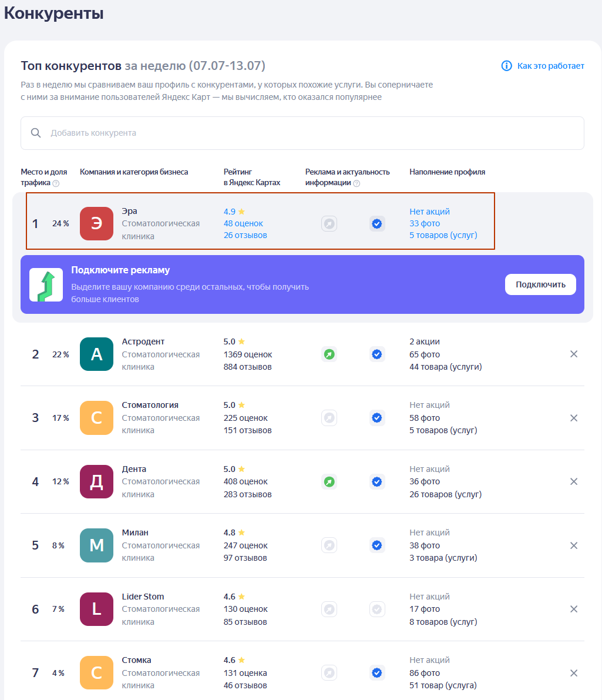Click ad status icon in Милан row

[329, 545]
